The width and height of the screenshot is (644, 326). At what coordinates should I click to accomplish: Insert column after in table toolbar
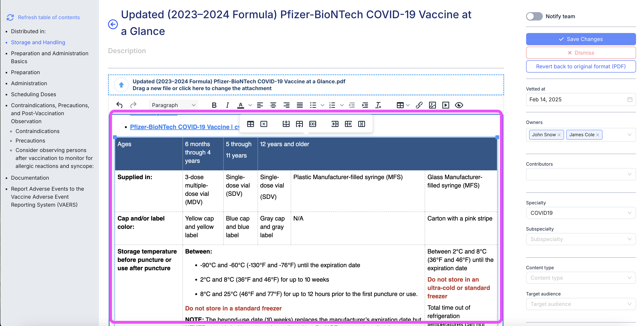[x=348, y=124]
